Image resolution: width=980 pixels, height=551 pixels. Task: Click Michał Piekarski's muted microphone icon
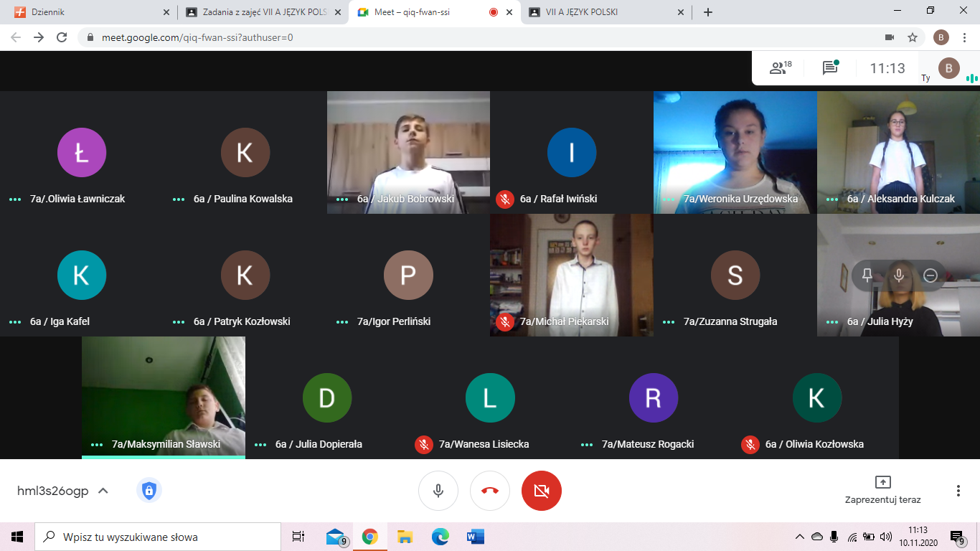505,321
